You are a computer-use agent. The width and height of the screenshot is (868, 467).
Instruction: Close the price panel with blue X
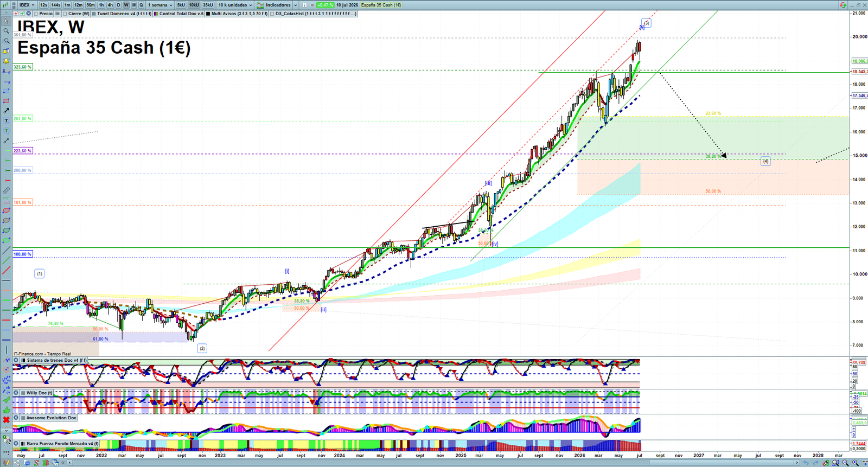click(28, 14)
